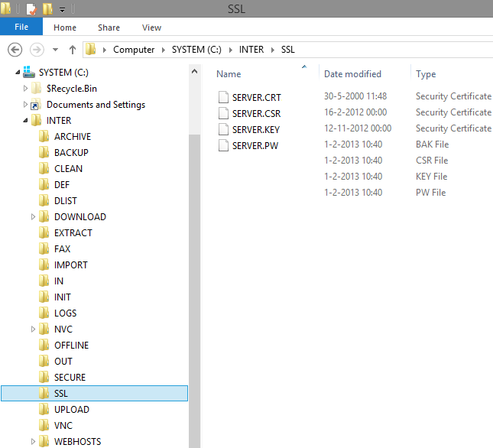
Task: Click INTER in the address bar path
Action: click(251, 50)
